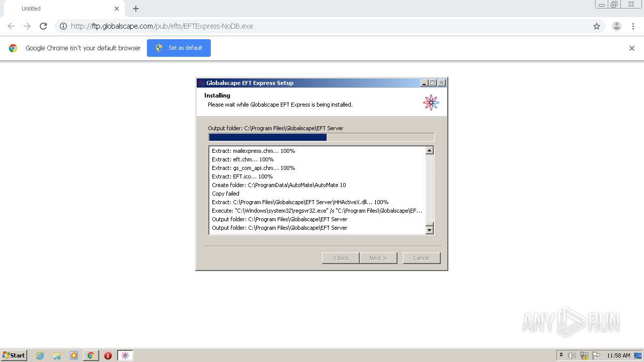Click the Chrome logo in the infobar
The image size is (644, 362).
pyautogui.click(x=13, y=48)
